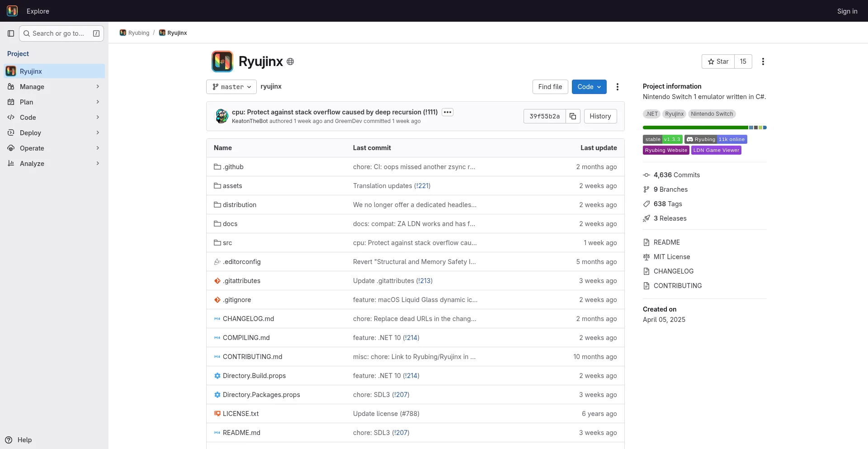Expand commit message ellipsis toggle

tap(447, 112)
